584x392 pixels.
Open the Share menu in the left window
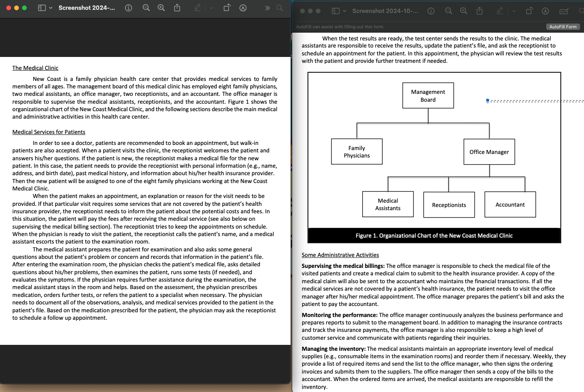177,7
